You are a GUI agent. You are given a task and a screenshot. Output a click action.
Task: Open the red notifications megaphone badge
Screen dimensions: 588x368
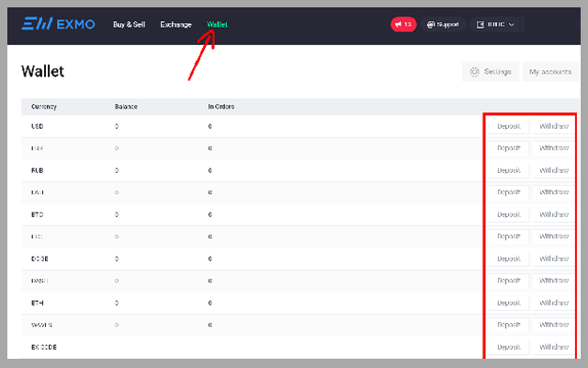click(402, 24)
